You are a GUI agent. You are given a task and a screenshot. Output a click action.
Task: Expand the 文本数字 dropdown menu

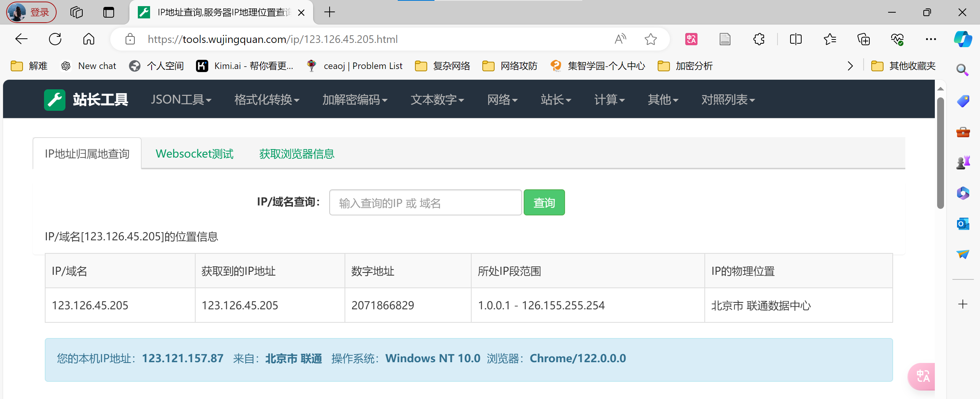click(x=437, y=100)
